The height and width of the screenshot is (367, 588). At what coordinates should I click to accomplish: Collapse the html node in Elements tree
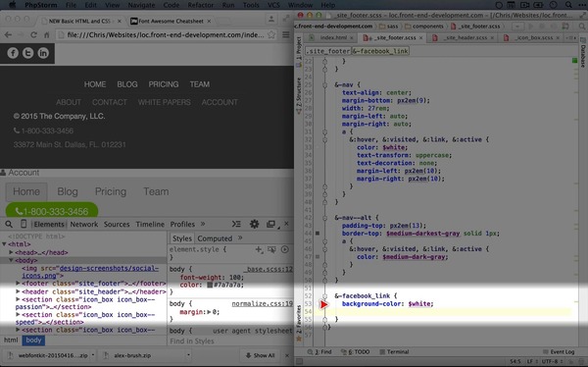pos(4,244)
